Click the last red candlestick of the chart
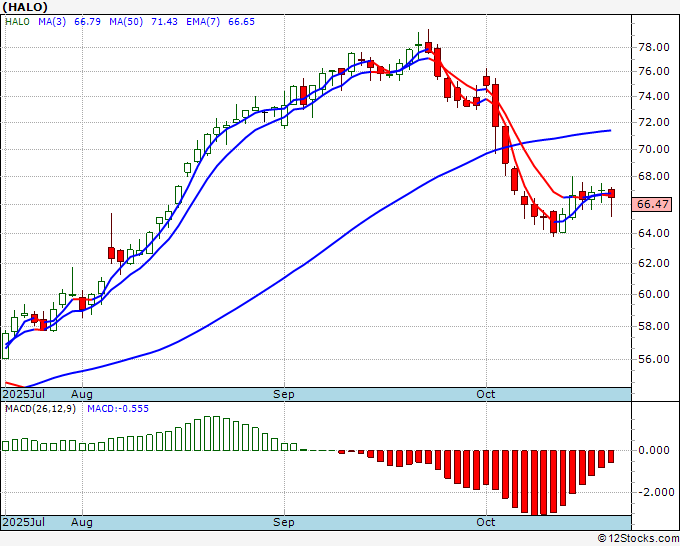This screenshot has width=680, height=546. [611, 193]
